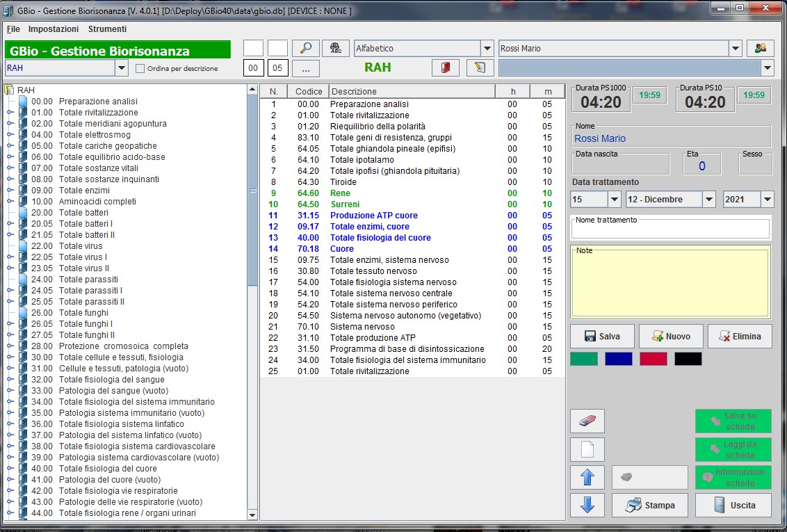Open the Impostazioni menu
787x532 pixels.
(x=54, y=29)
